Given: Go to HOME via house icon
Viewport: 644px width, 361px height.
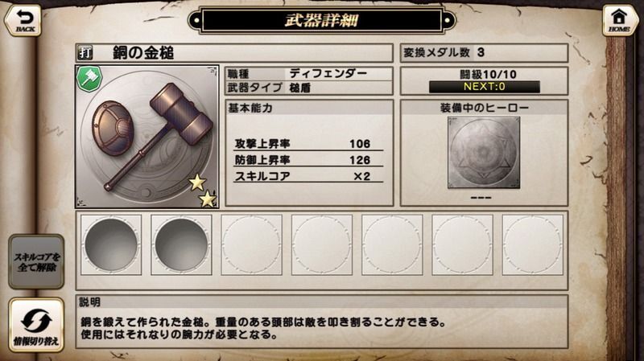Looking at the screenshot, I should [x=619, y=20].
